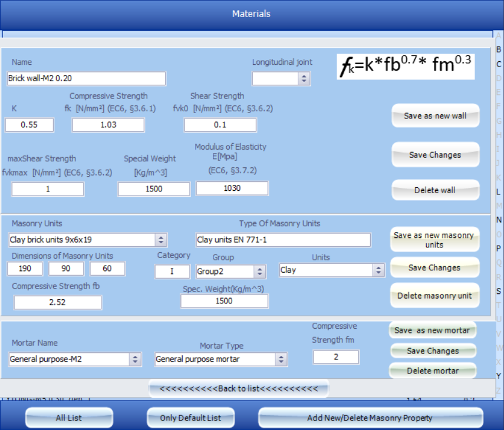This screenshot has height=430, width=504.
Task: Switch to the All List view
Action: click(69, 418)
